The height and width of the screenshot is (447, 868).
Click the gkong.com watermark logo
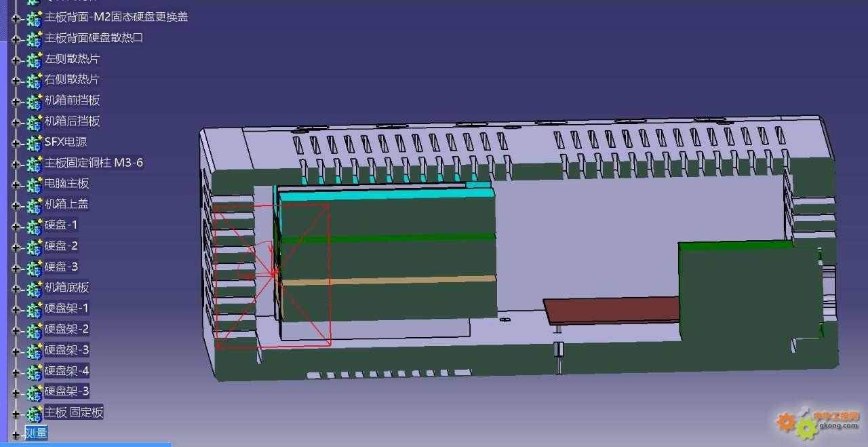(817, 423)
